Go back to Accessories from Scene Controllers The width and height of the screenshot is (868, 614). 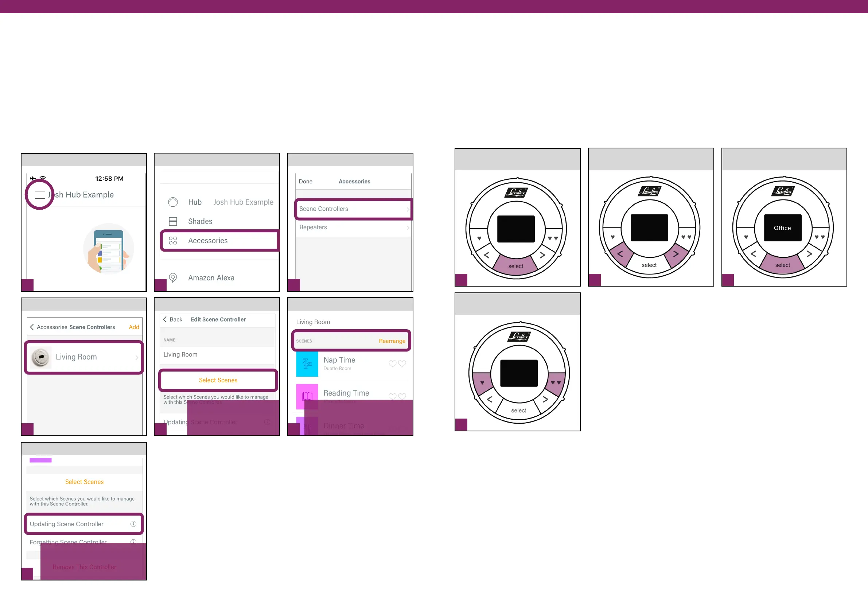pos(48,327)
